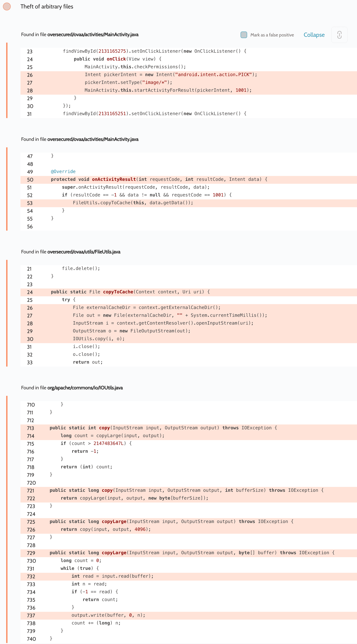
Task: Click the Mark as a false positive label
Action: point(272,35)
